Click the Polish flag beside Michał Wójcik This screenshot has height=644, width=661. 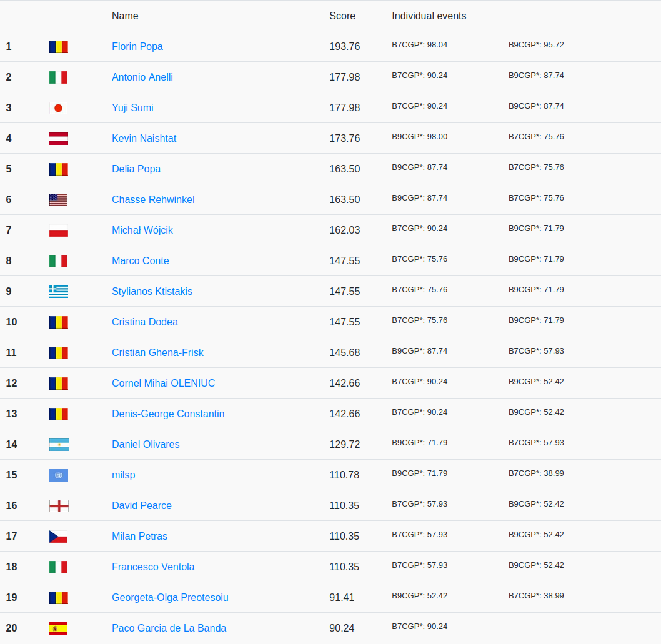pos(58,230)
